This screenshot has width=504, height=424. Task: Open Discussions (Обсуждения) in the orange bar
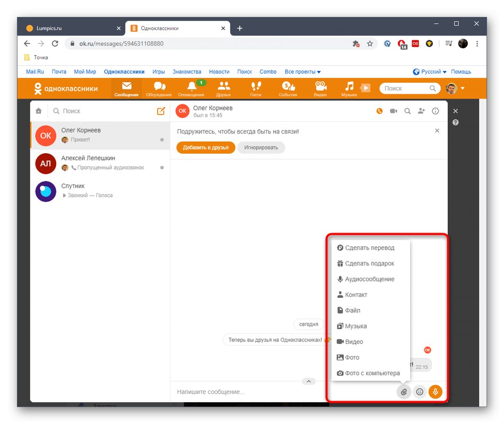click(159, 89)
